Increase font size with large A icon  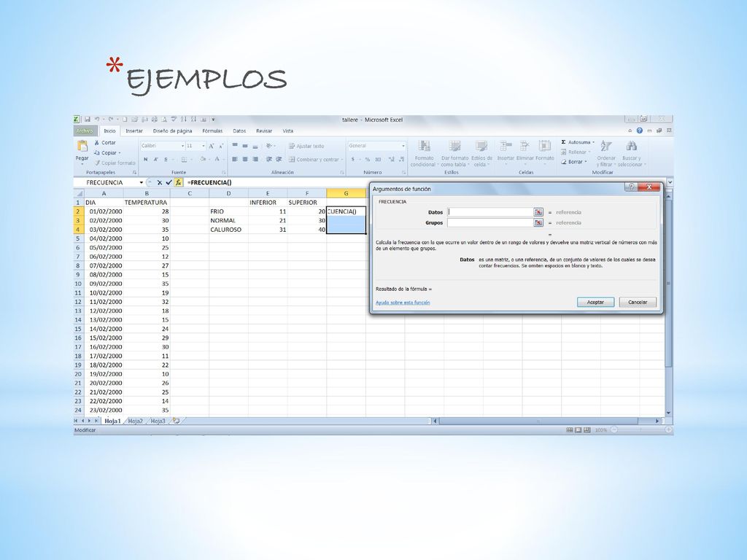[x=212, y=146]
